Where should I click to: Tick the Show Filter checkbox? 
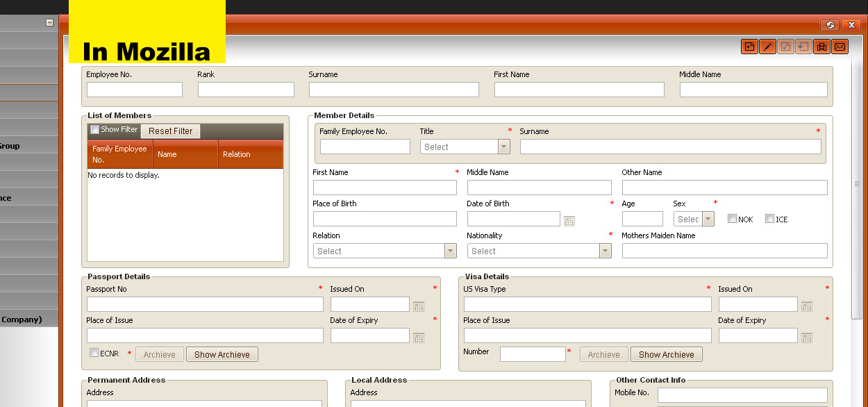[x=94, y=129]
